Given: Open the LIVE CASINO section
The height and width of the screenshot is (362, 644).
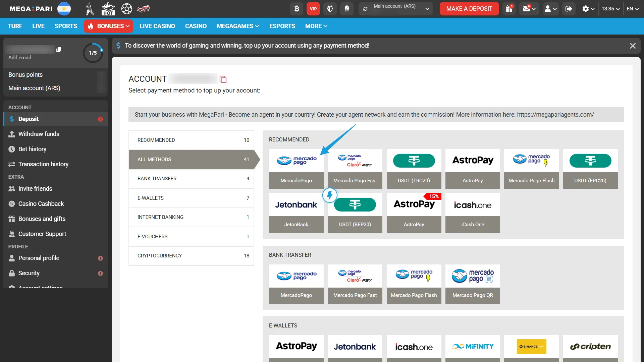Looking at the screenshot, I should click(x=157, y=26).
